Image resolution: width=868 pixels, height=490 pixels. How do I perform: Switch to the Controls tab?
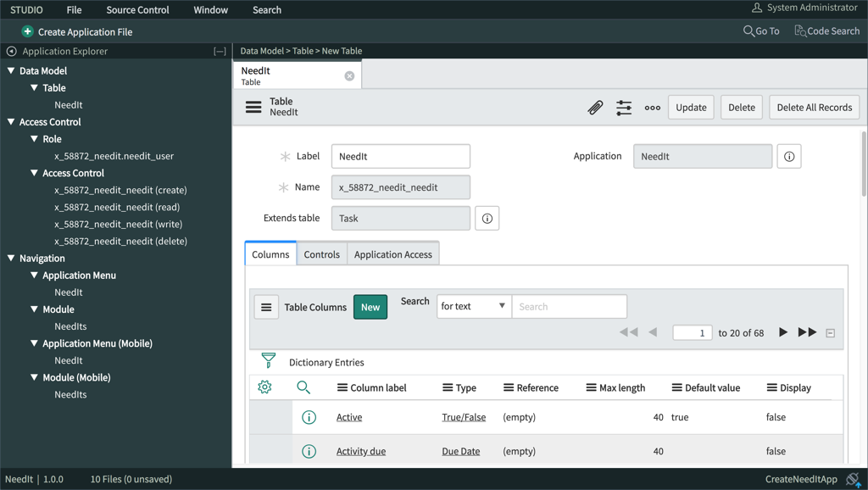pyautogui.click(x=321, y=253)
